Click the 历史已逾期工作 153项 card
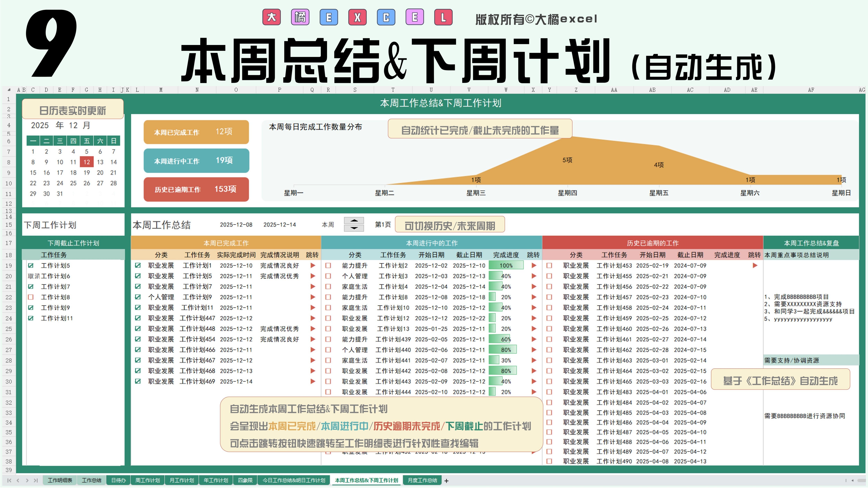The height and width of the screenshot is (488, 868). 196,189
